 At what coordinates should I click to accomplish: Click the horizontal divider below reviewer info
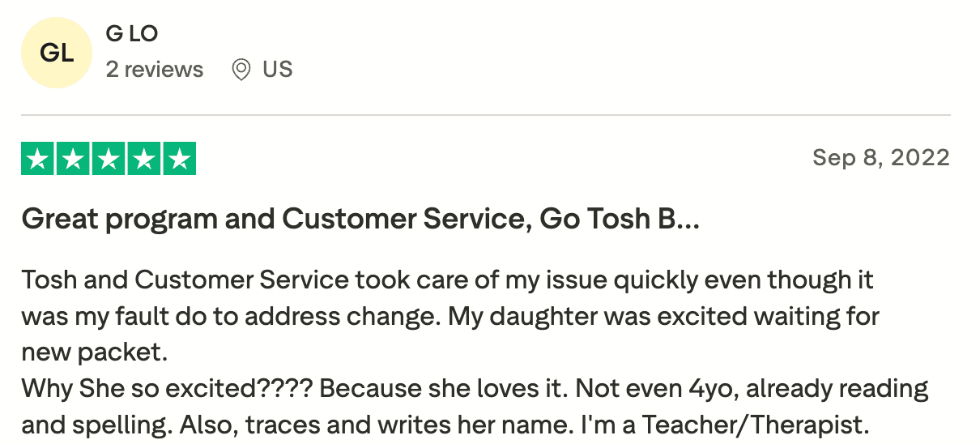point(486,115)
